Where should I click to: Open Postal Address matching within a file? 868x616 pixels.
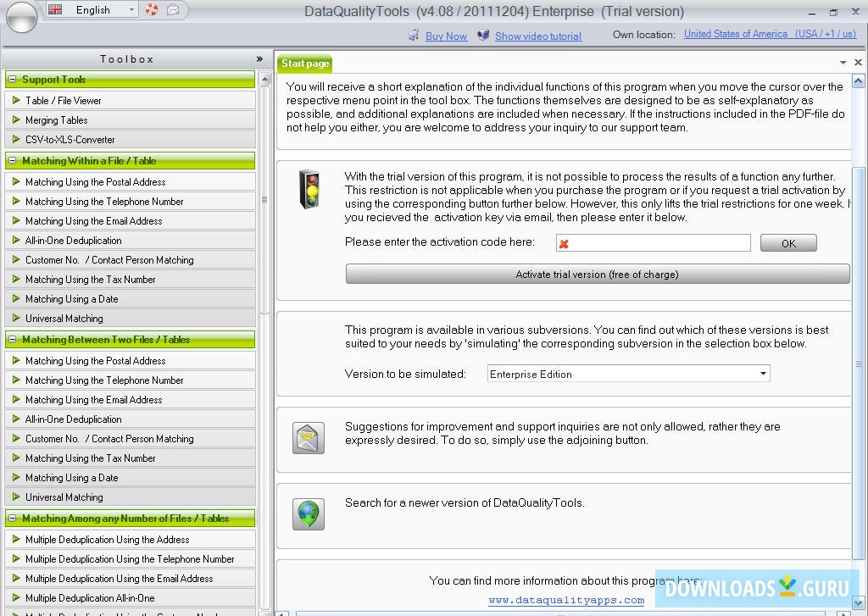(130, 181)
